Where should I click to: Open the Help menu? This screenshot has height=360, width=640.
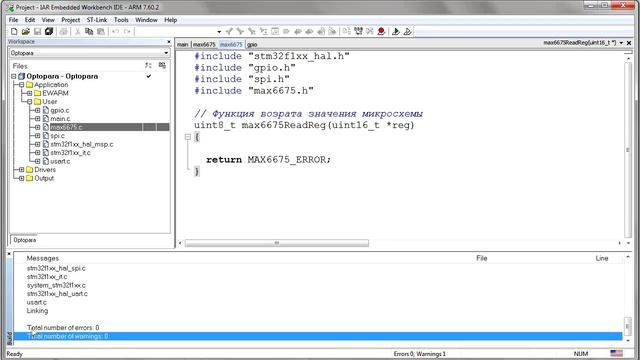pos(171,20)
